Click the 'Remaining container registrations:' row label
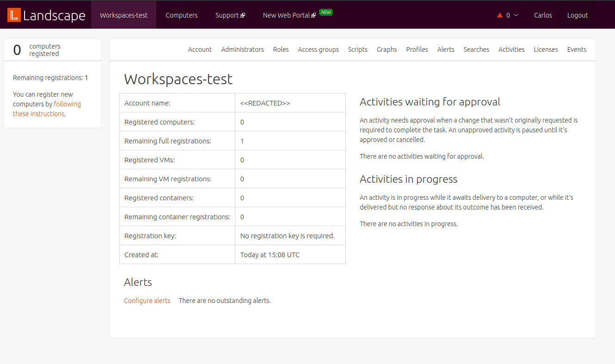This screenshot has width=615, height=364. click(178, 217)
